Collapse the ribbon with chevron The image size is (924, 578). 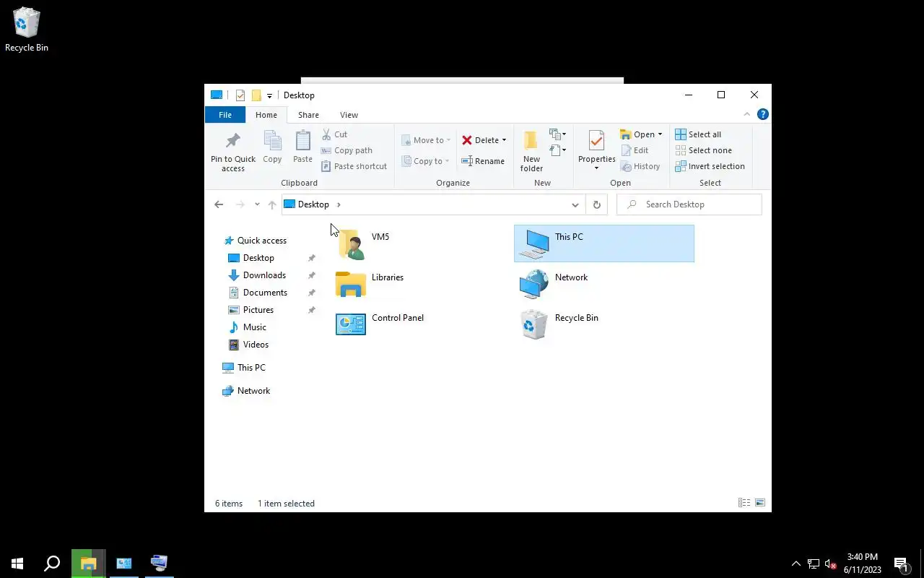pos(747,114)
